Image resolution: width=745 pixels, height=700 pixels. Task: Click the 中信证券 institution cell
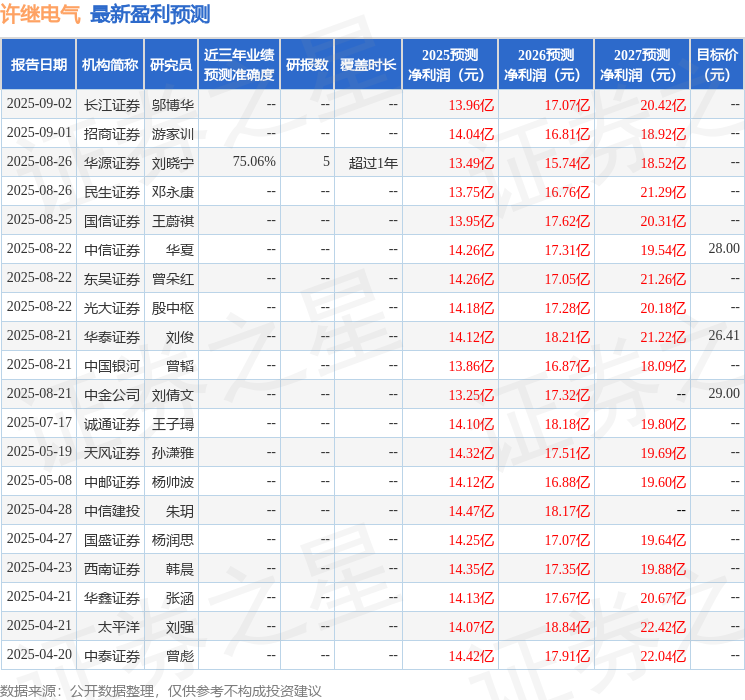tap(112, 250)
